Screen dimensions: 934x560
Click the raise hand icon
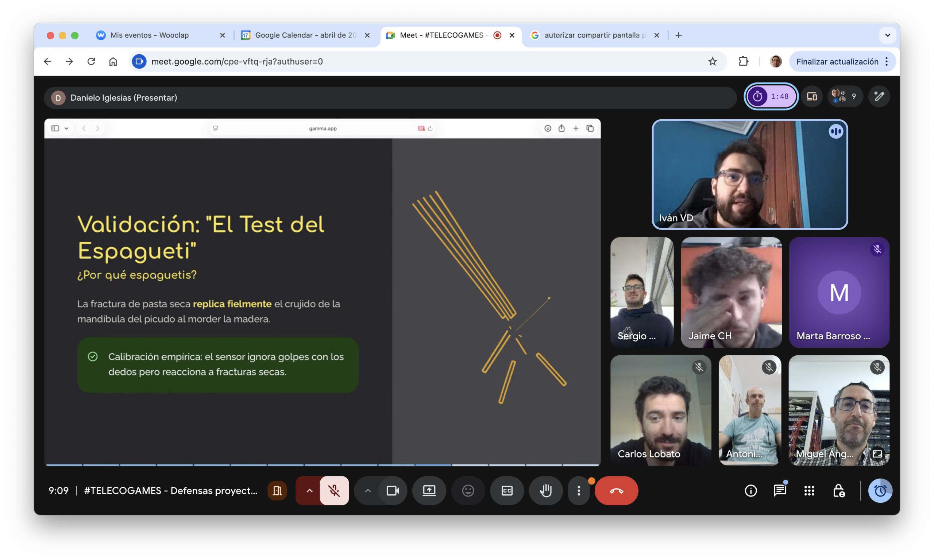pos(546,491)
